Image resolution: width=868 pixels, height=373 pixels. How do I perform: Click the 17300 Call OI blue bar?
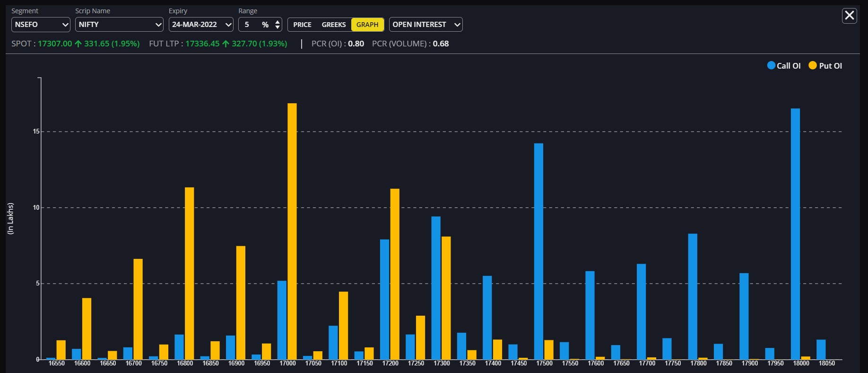[436, 288]
